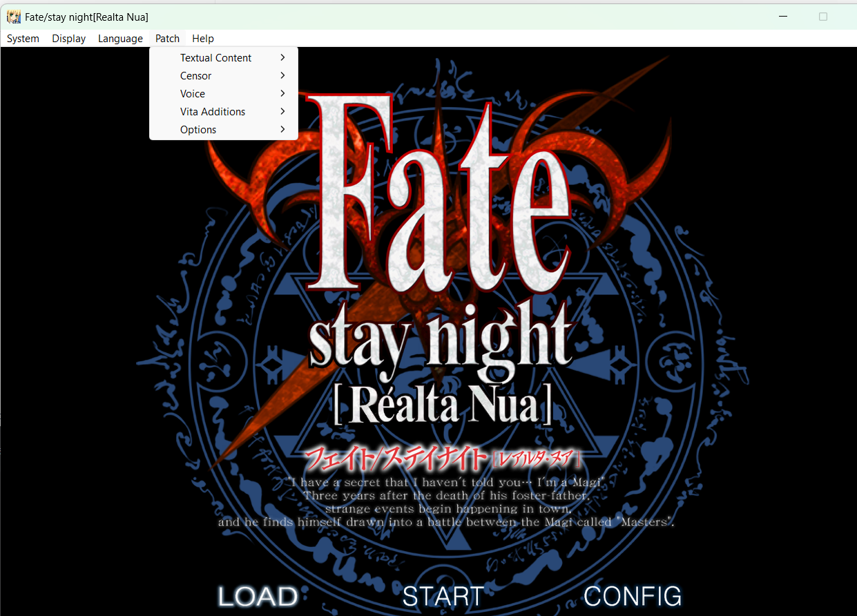This screenshot has height=616, width=857.
Task: Open the Vita Additions submenu
Action: coord(224,112)
